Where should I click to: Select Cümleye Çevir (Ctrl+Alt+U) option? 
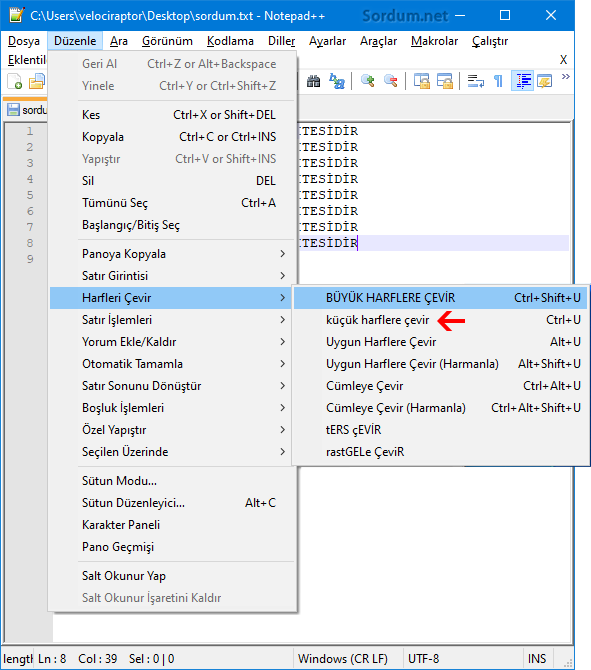(x=441, y=386)
